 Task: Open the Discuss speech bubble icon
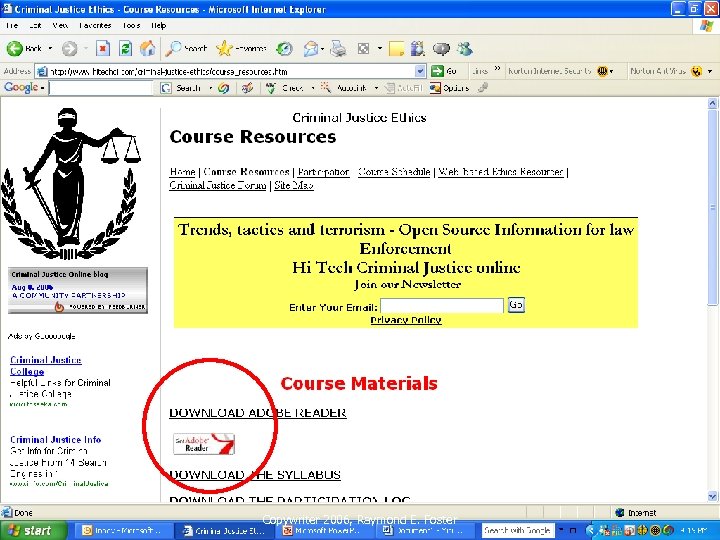coord(441,49)
